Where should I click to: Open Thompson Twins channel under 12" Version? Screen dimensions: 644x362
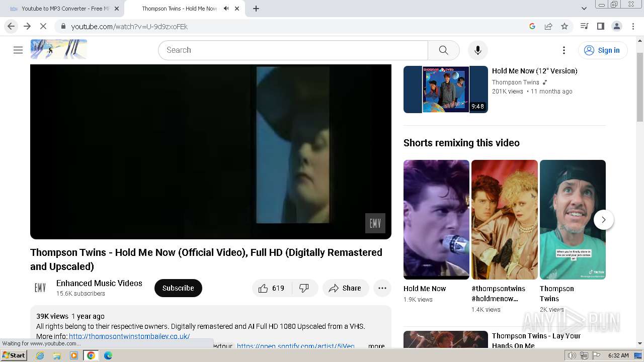point(516,82)
